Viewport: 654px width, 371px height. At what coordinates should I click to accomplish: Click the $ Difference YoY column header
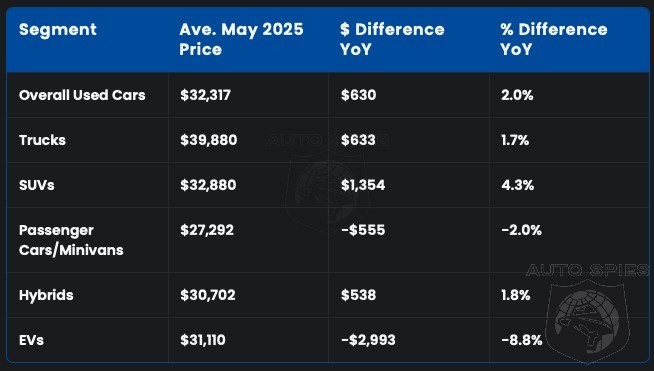pyautogui.click(x=392, y=39)
